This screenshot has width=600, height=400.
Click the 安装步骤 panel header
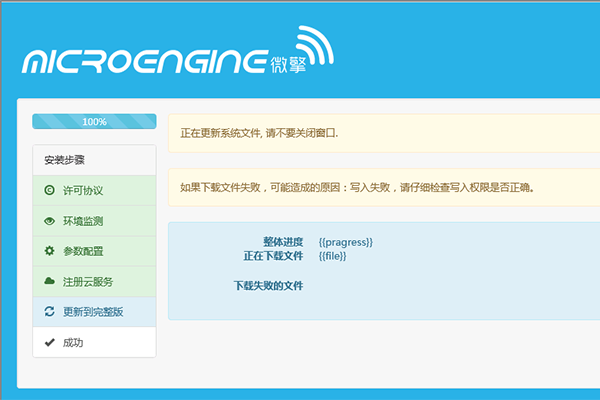tap(95, 160)
